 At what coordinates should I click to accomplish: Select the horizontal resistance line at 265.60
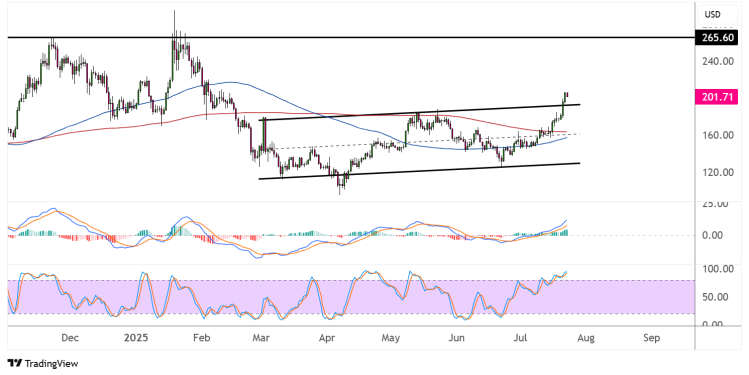click(351, 37)
